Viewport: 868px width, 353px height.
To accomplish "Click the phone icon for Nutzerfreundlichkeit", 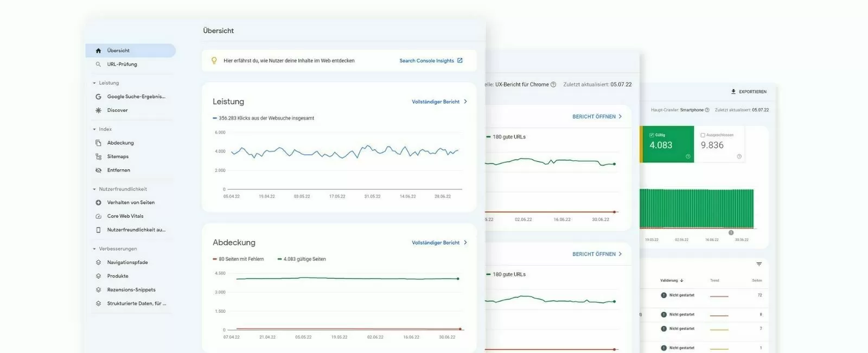I will point(98,230).
